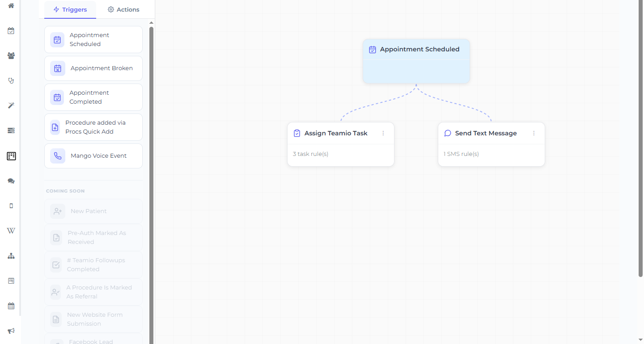Click calendar icon on Appointment Scheduled canvas node

[x=373, y=50]
